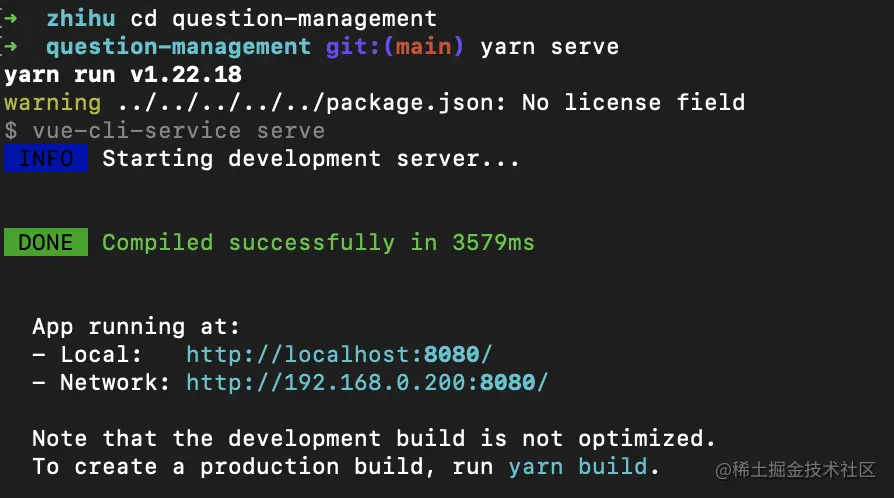Viewport: 894px width, 498px height.
Task: Click the 'zhihu' directory name in prompt
Action: (81, 19)
